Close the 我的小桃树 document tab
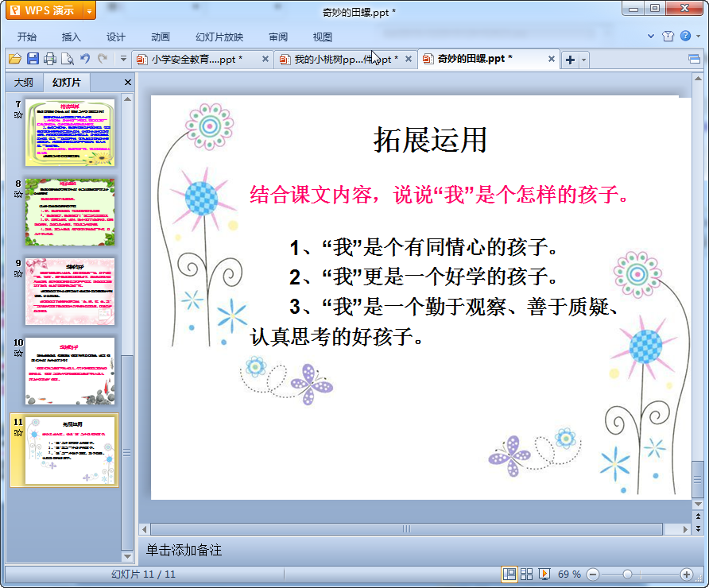The image size is (709, 588). (409, 60)
